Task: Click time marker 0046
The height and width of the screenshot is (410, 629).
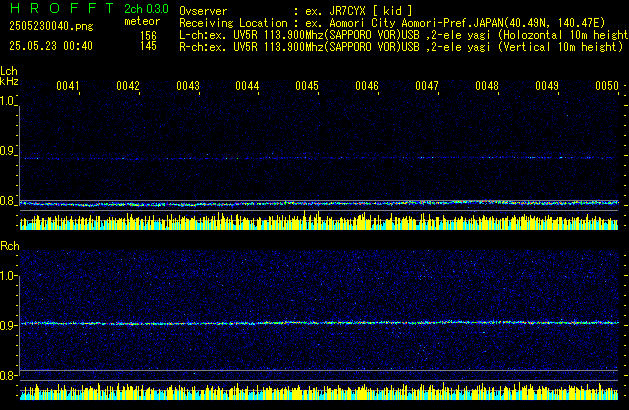Action: pos(367,86)
